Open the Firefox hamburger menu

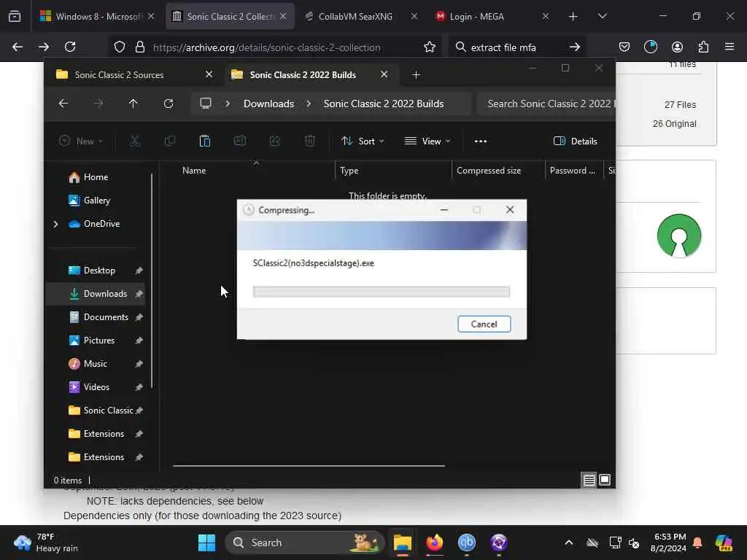click(x=729, y=47)
